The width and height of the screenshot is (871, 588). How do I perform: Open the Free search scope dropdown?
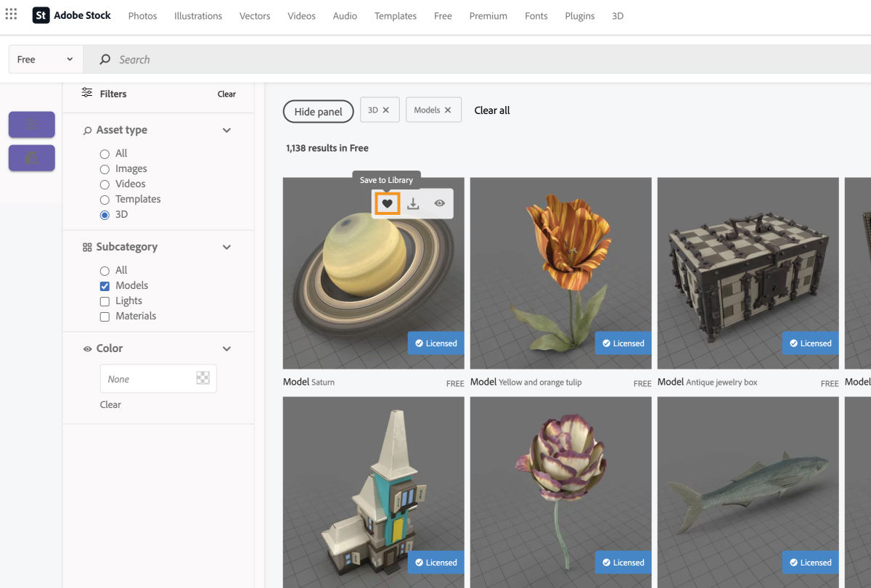44,59
